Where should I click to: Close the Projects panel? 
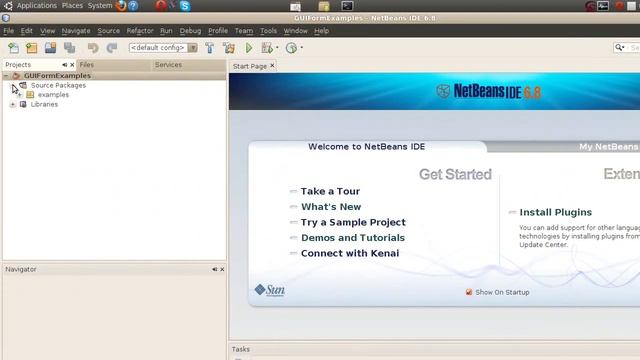click(x=72, y=65)
